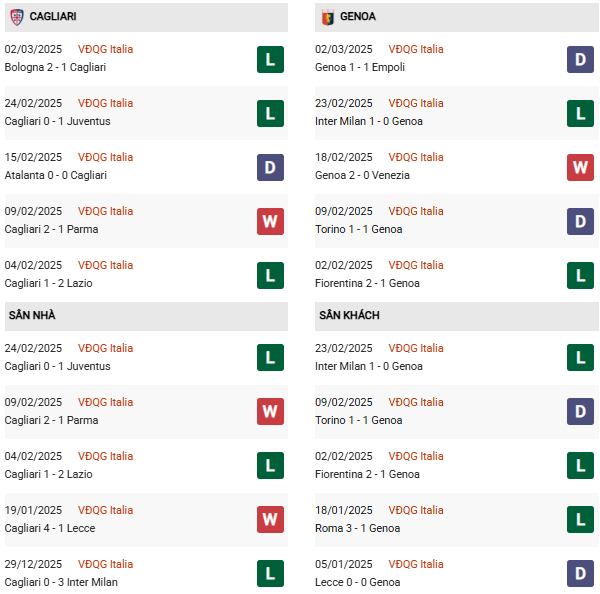Select D badge for Genoa 1 - 1 Empoli
This screenshot has height=594, width=600.
point(581,59)
